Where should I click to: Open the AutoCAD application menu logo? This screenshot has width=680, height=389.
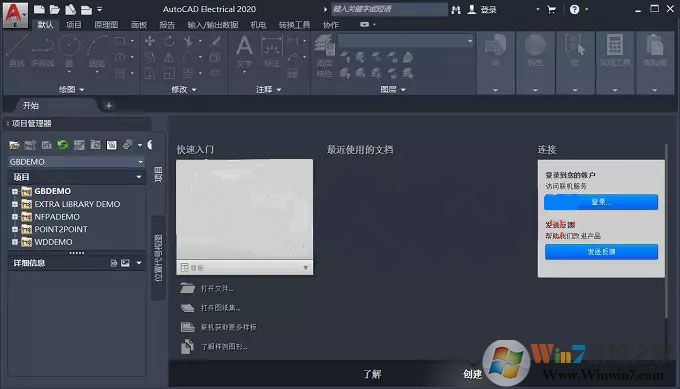(x=15, y=15)
